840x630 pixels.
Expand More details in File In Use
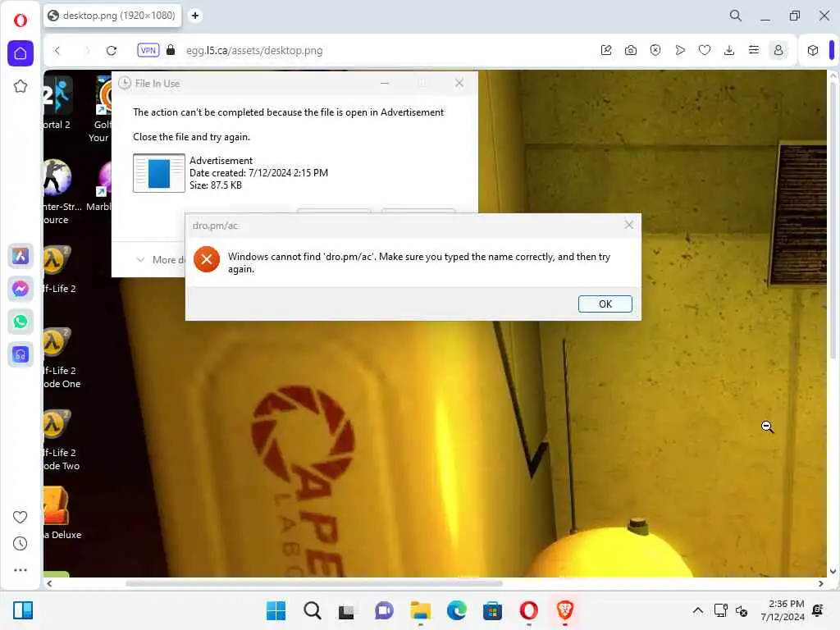[160, 260]
